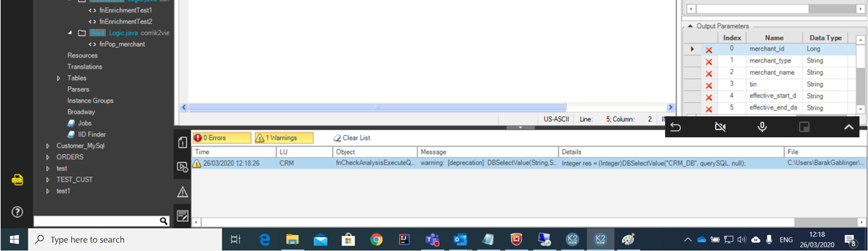The width and height of the screenshot is (868, 251).
Task: Open File Explorer from taskbar
Action: (293, 240)
